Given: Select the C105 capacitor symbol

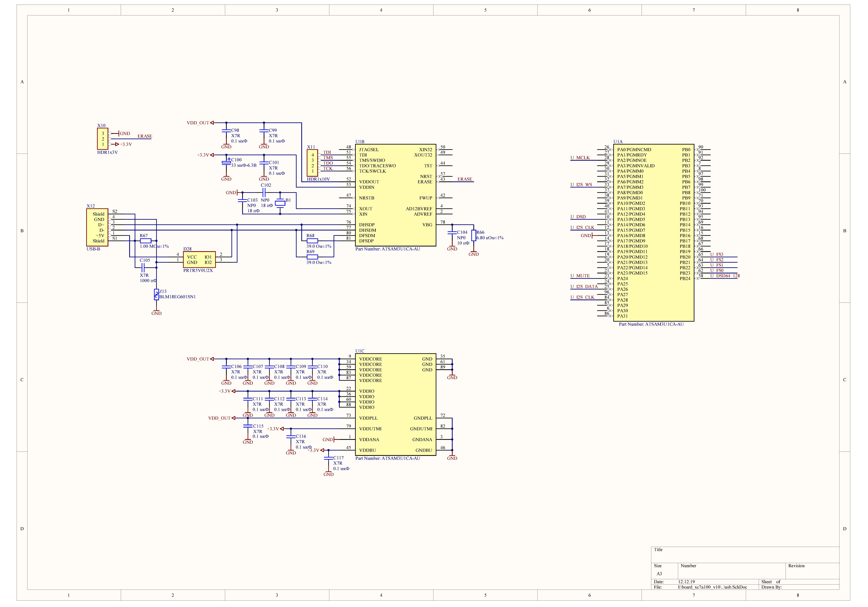Looking at the screenshot, I should (x=143, y=268).
